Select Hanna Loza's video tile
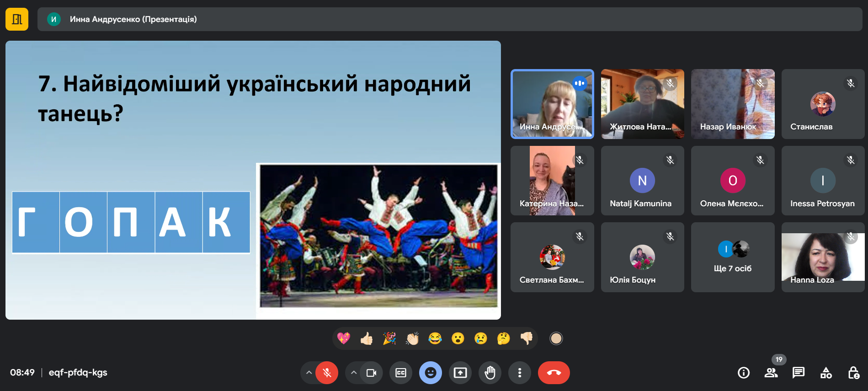The height and width of the screenshot is (391, 868). 822,257
